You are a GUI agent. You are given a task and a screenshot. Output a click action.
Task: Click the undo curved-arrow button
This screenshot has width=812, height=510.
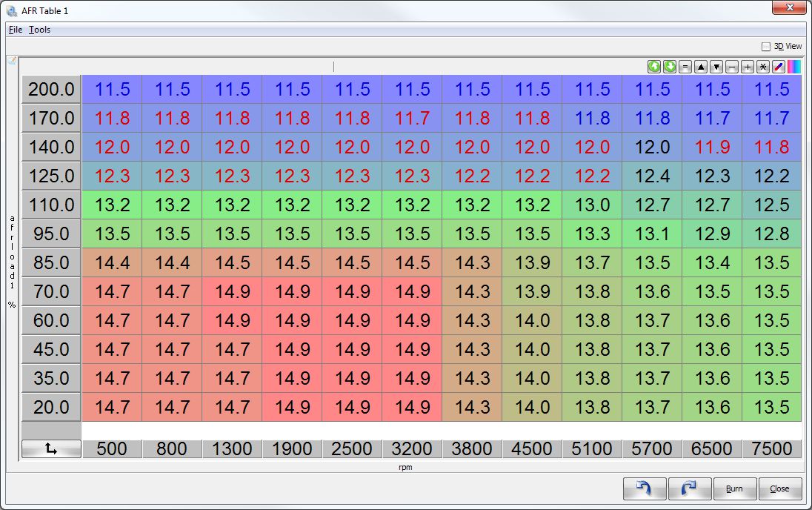pyautogui.click(x=645, y=489)
